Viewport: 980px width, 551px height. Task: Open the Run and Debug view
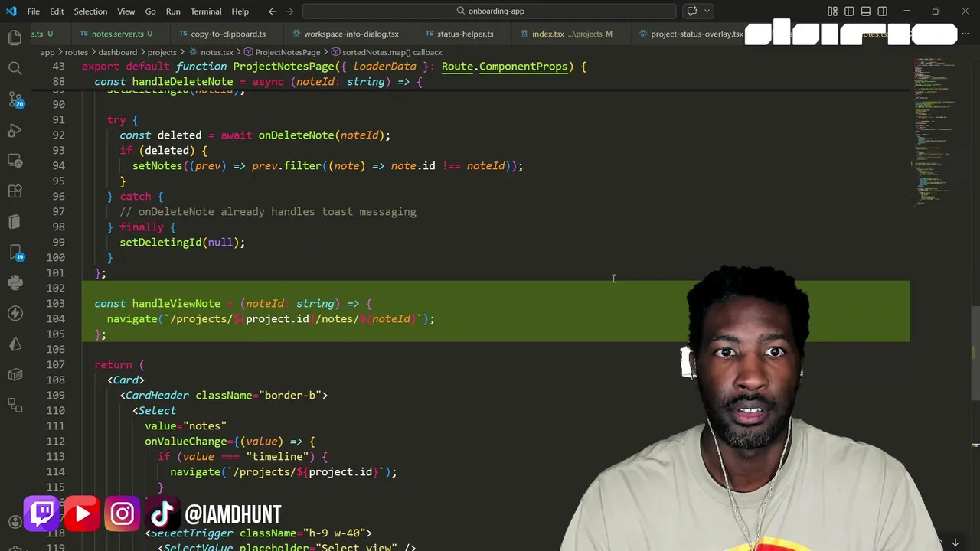(15, 130)
